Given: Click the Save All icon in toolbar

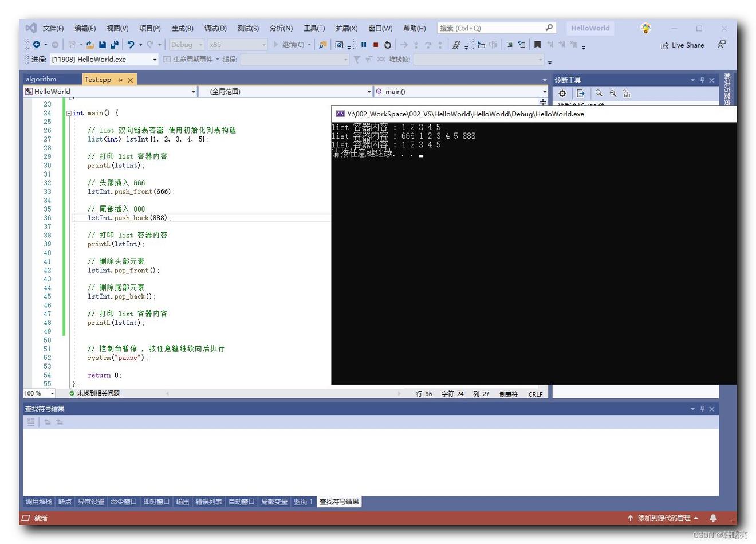Looking at the screenshot, I should (x=115, y=45).
